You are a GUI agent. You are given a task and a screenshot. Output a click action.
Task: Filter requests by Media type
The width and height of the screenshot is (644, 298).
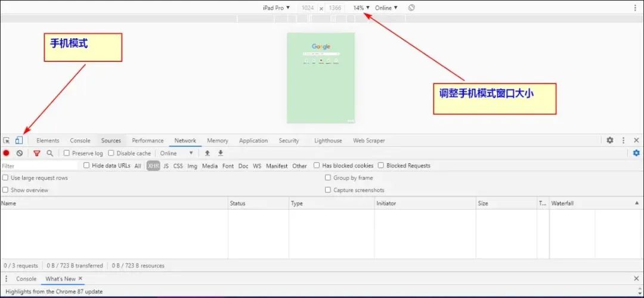click(210, 166)
